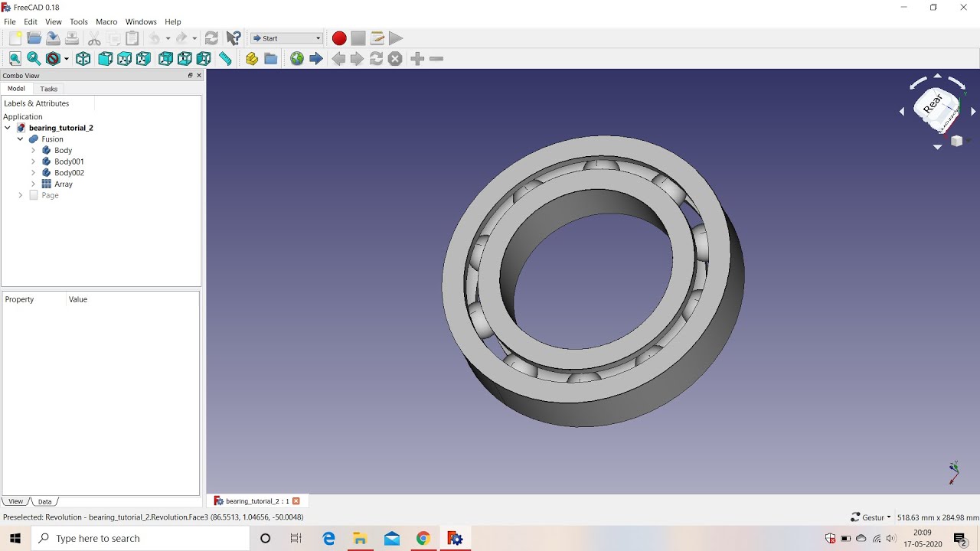The image size is (980, 551).
Task: Open File Explorer from the taskbar
Action: (x=360, y=539)
